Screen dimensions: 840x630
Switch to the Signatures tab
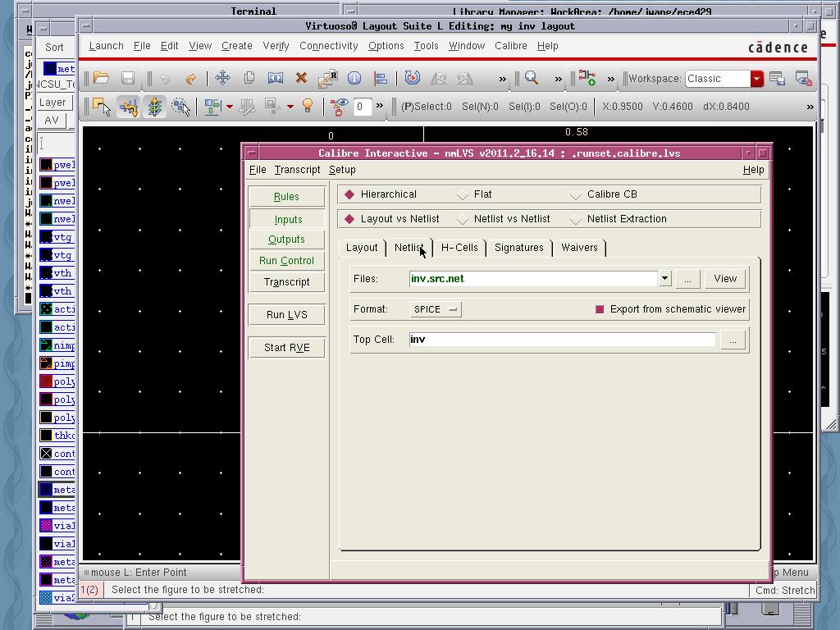[x=519, y=248]
